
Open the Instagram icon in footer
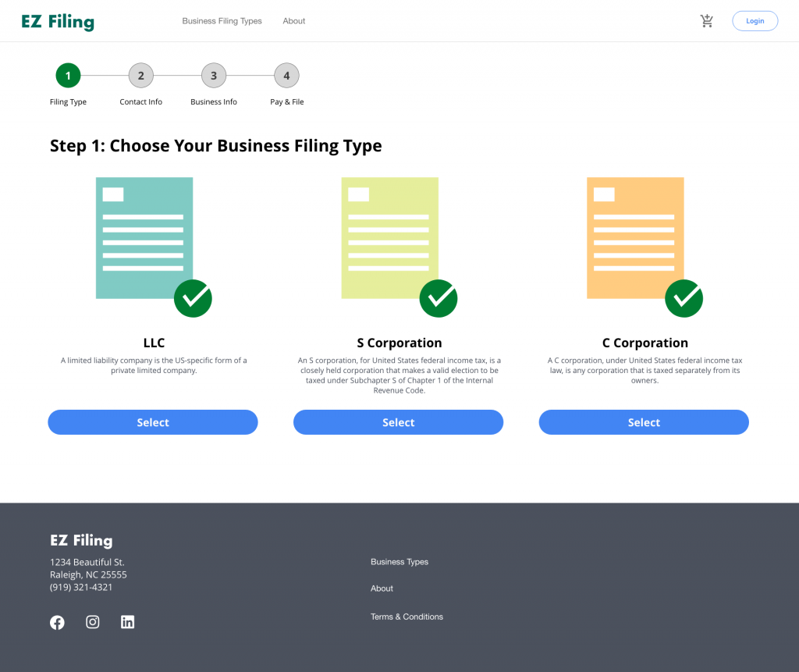coord(93,622)
